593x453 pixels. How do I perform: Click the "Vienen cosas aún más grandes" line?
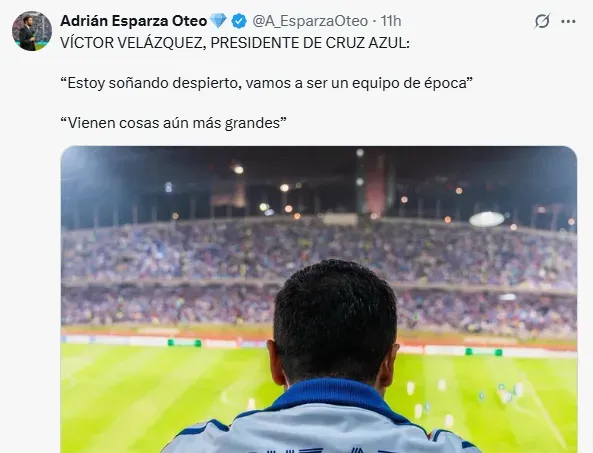(174, 123)
